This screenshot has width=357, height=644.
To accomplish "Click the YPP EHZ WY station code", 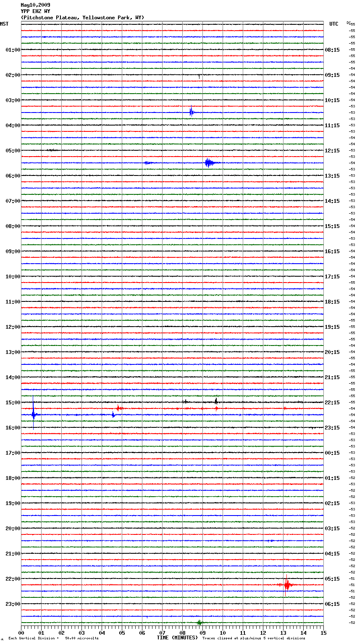I will coord(35,11).
